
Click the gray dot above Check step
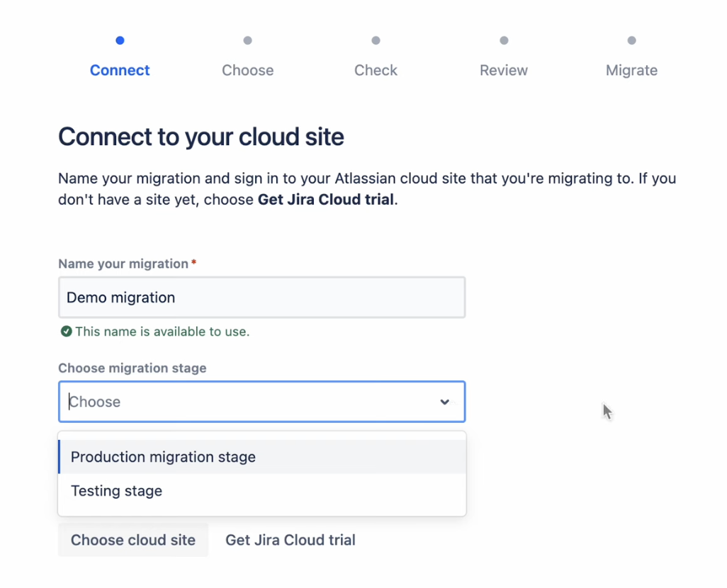coord(376,40)
